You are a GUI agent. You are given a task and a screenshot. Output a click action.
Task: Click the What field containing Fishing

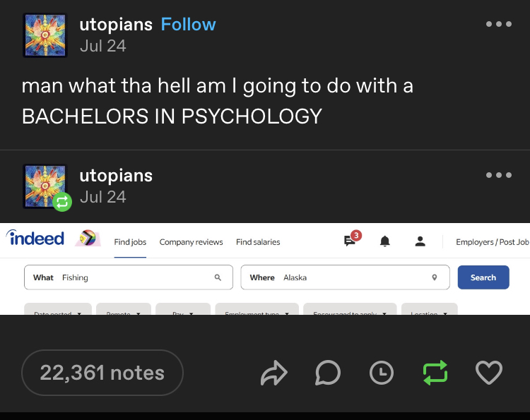pos(129,277)
